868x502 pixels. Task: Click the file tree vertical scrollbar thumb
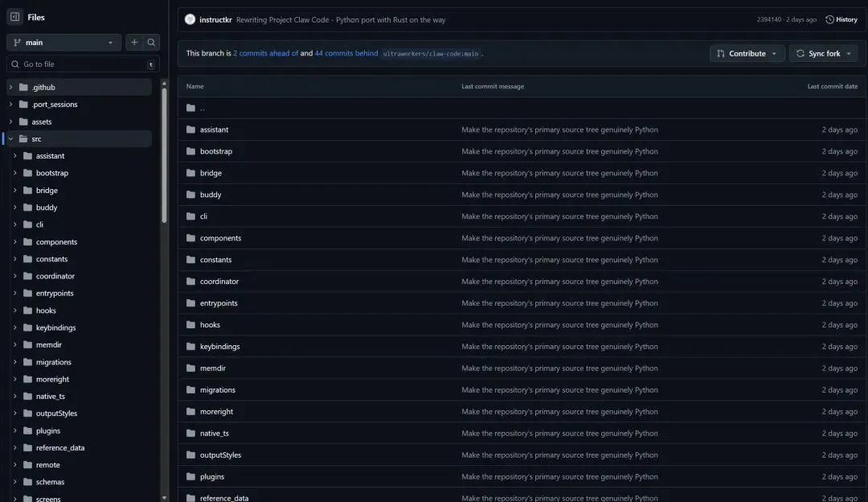click(164, 155)
